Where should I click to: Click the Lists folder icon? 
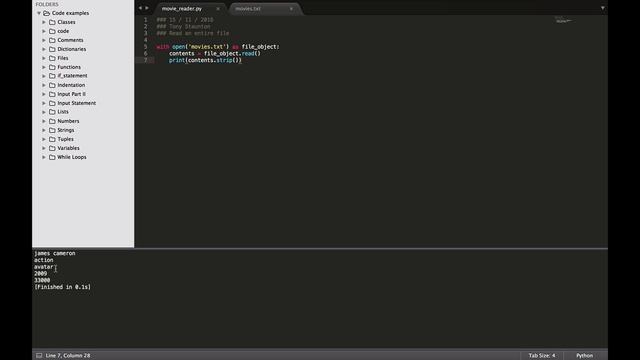[x=52, y=112]
